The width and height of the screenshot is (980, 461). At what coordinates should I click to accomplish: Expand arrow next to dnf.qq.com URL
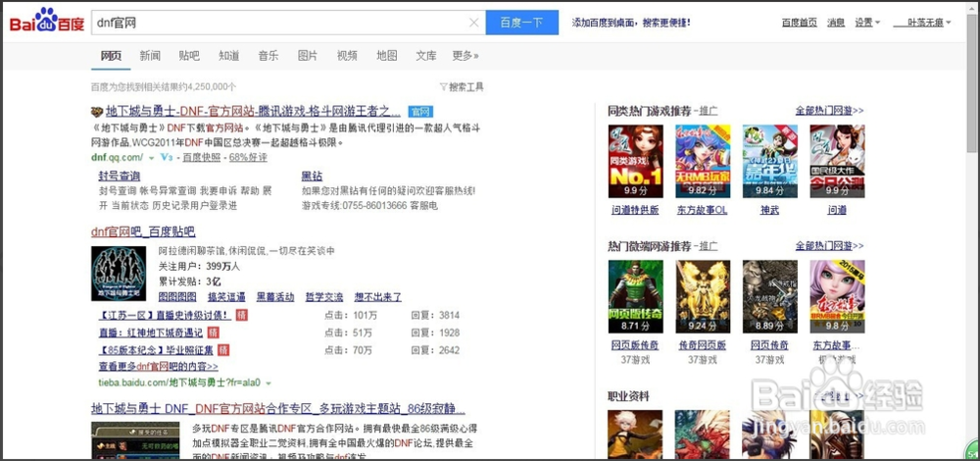pyautogui.click(x=151, y=158)
